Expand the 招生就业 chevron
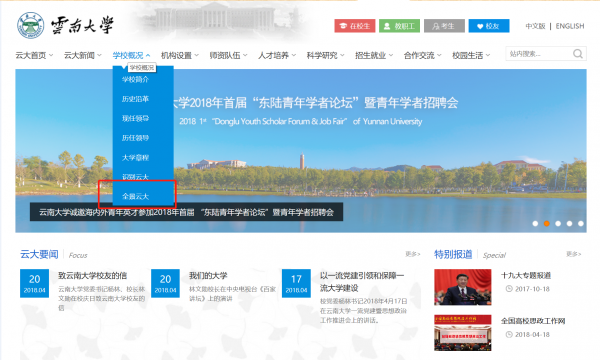 [391, 55]
